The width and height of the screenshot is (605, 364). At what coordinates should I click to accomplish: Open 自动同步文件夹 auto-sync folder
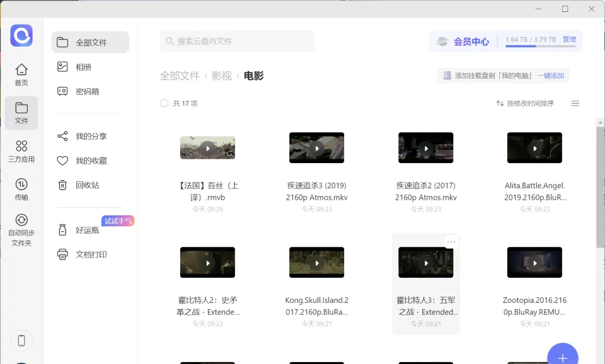pos(21,230)
